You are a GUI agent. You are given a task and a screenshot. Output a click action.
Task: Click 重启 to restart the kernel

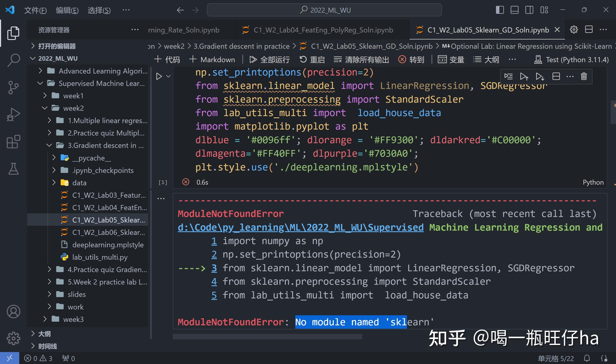point(312,60)
